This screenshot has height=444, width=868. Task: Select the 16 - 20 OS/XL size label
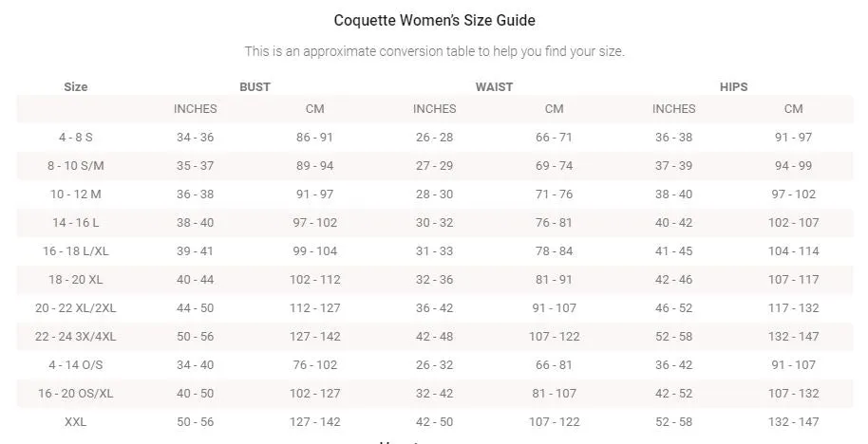(x=76, y=393)
